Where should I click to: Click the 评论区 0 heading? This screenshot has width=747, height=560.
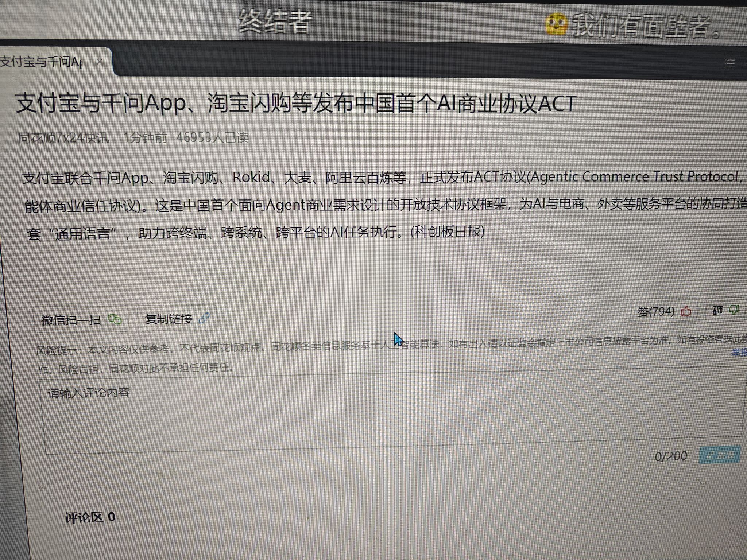coord(90,517)
